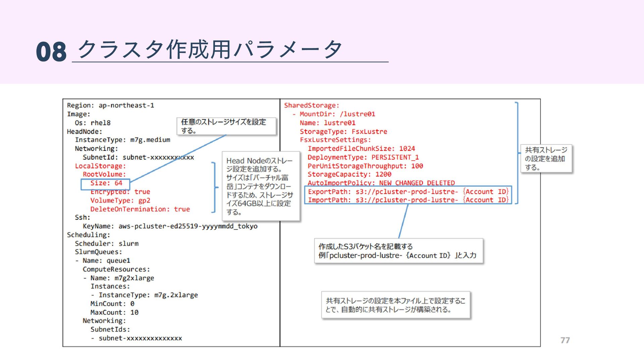This screenshot has height=362, width=644.
Task: Click the slide number 08 heading
Action: (x=51, y=52)
